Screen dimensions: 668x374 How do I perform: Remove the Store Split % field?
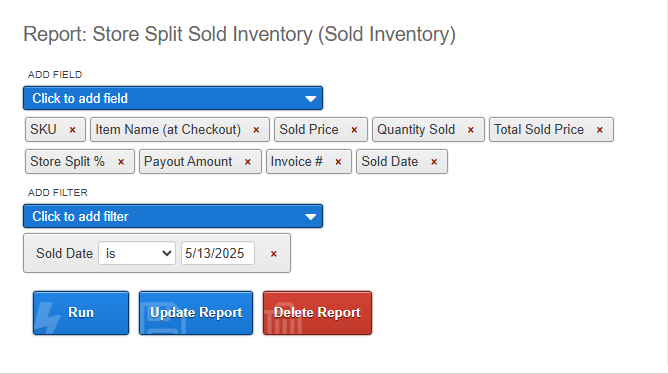coord(121,162)
